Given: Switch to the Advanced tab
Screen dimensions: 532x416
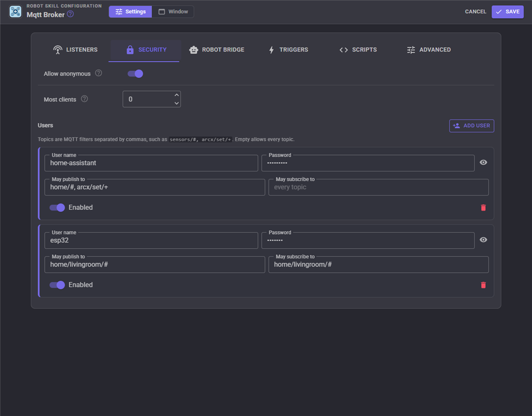Looking at the screenshot, I should 429,50.
